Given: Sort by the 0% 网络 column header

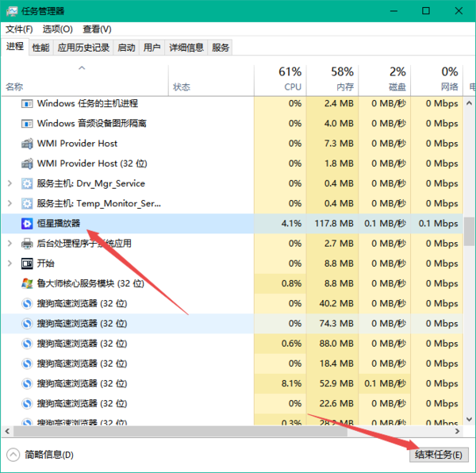Looking at the screenshot, I should click(437, 80).
